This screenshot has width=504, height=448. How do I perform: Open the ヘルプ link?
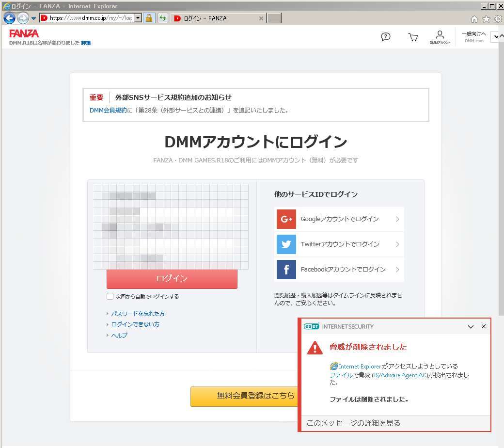(x=119, y=335)
